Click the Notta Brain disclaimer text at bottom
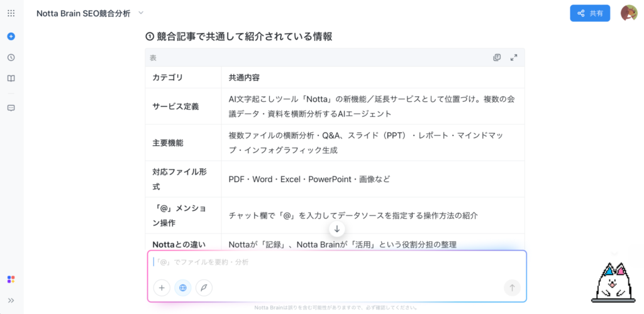 pyautogui.click(x=336, y=308)
